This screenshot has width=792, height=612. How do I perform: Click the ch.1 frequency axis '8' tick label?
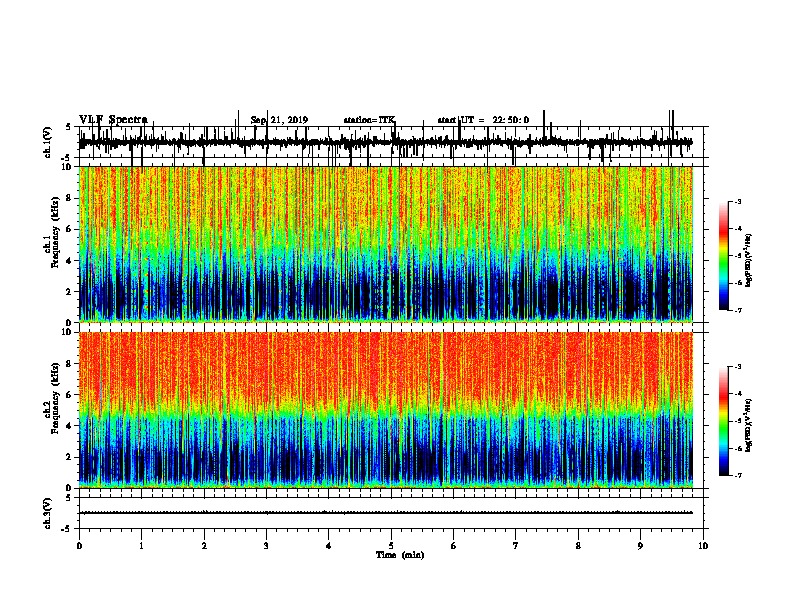coord(69,198)
